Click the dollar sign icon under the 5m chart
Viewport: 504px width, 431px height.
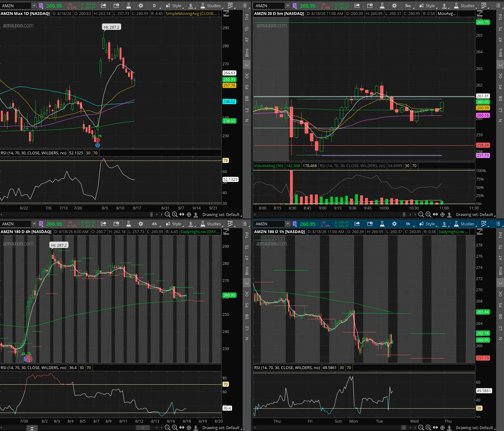[x=449, y=214]
